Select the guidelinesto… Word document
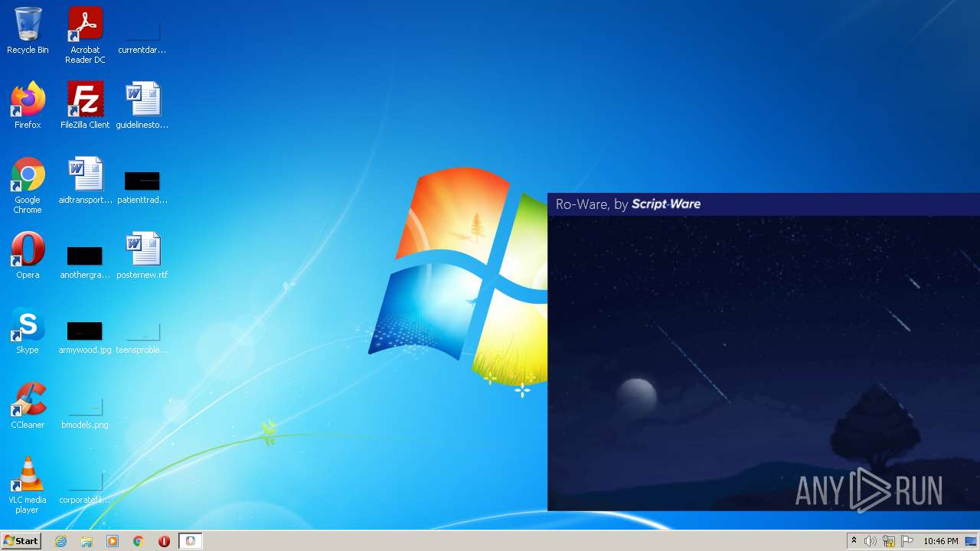 coord(142,106)
